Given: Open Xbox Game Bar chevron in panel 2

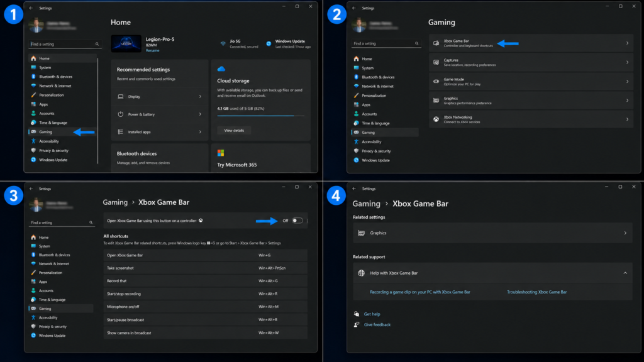Looking at the screenshot, I should 627,43.
